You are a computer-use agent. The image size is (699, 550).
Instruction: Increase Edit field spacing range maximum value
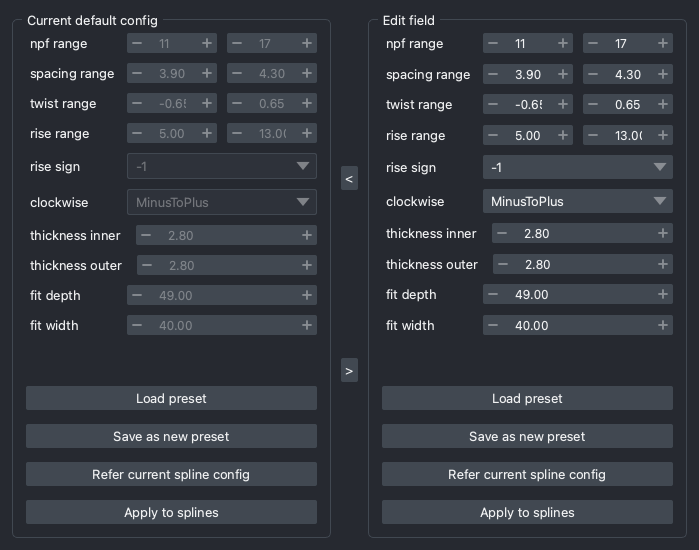click(662, 74)
